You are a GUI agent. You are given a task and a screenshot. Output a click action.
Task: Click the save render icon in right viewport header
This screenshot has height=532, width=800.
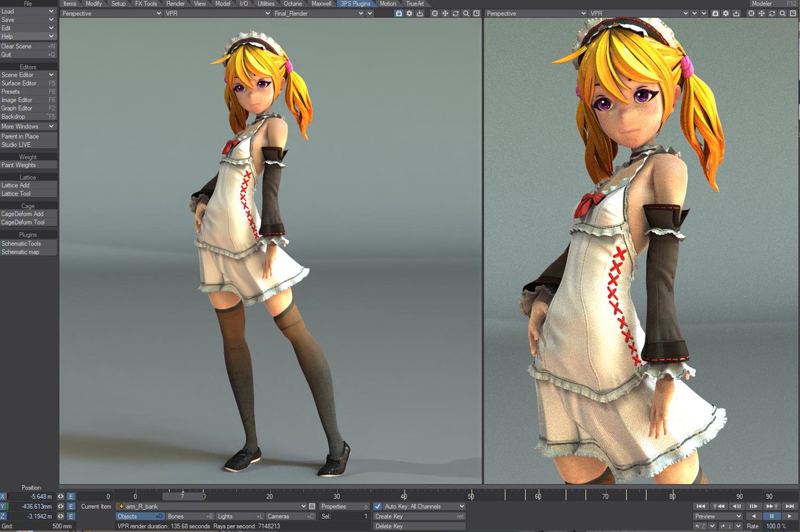point(736,13)
